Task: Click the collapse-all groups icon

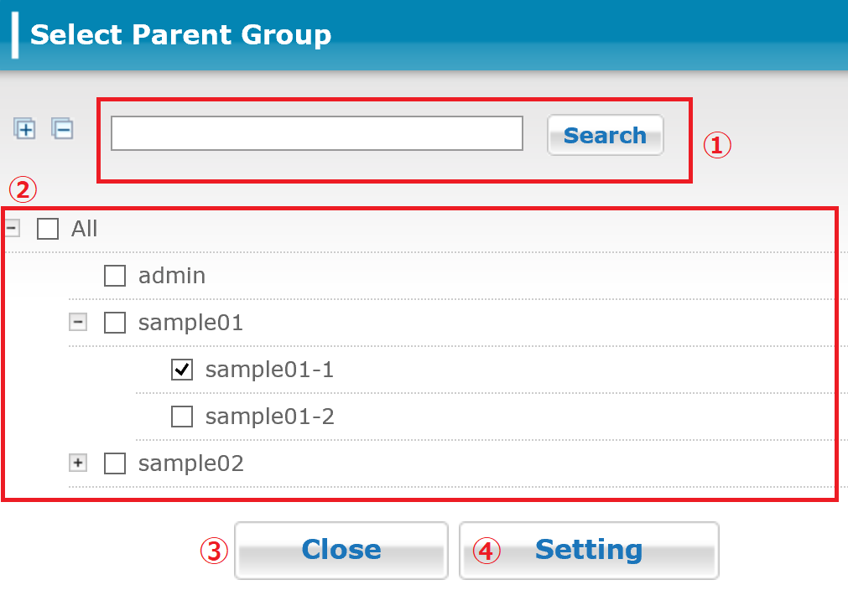Action: point(62,129)
